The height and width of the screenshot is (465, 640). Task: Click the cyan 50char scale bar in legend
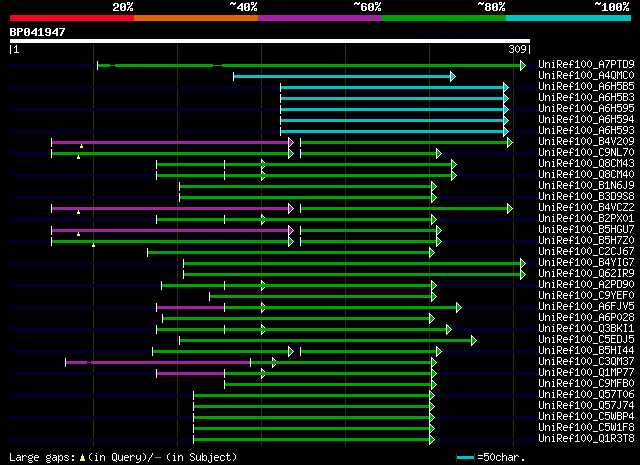pos(465,457)
